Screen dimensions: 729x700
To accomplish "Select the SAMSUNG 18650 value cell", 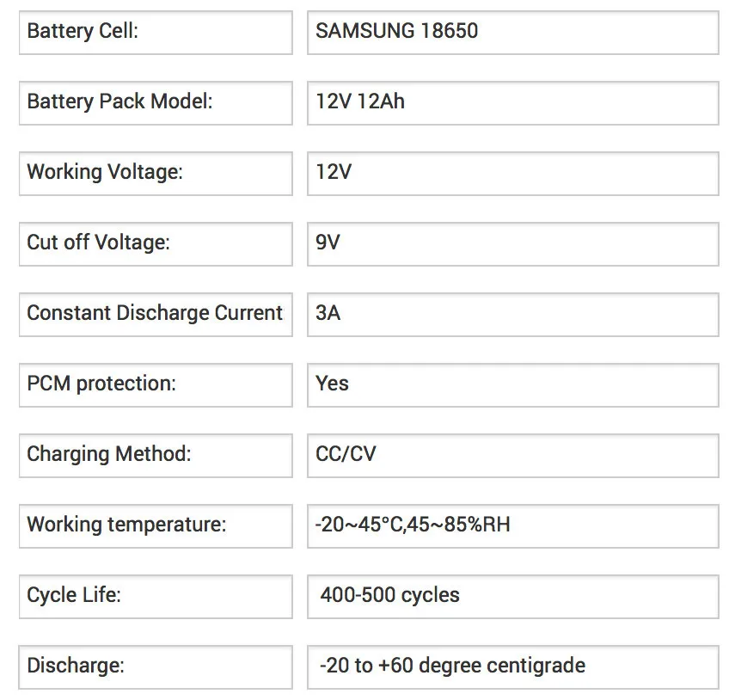I will (x=513, y=33).
